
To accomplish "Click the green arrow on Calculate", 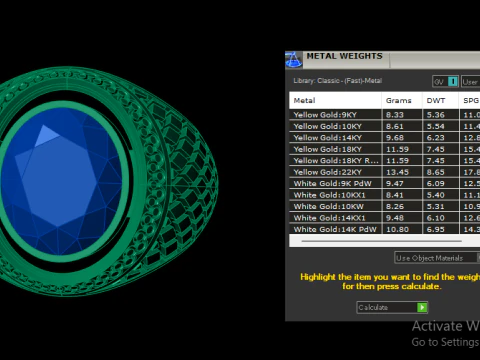I will point(422,307).
